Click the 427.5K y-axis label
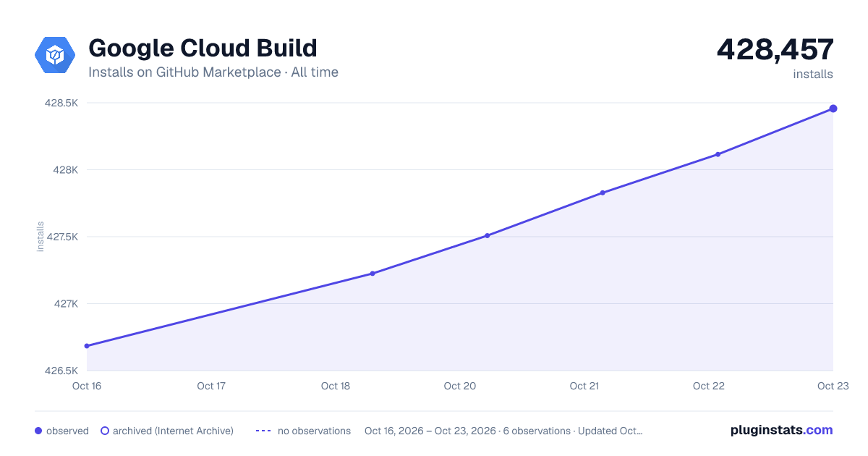Image resolution: width=868 pixels, height=456 pixels. [62, 237]
